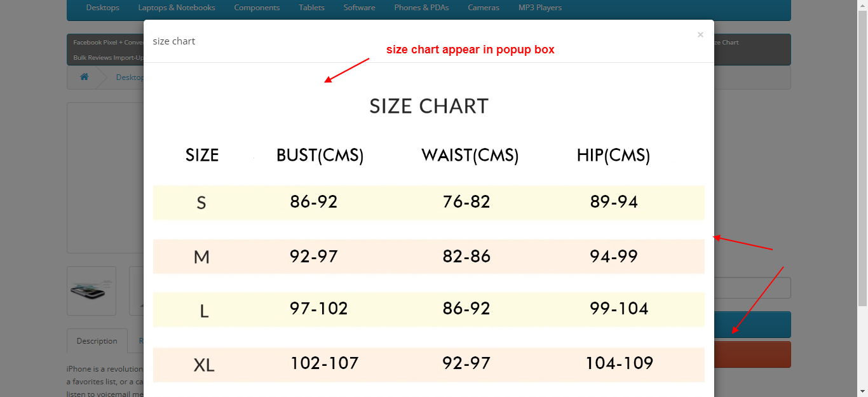Click the home breadcrumb icon
Screen dimensions: 868x397
tap(84, 77)
